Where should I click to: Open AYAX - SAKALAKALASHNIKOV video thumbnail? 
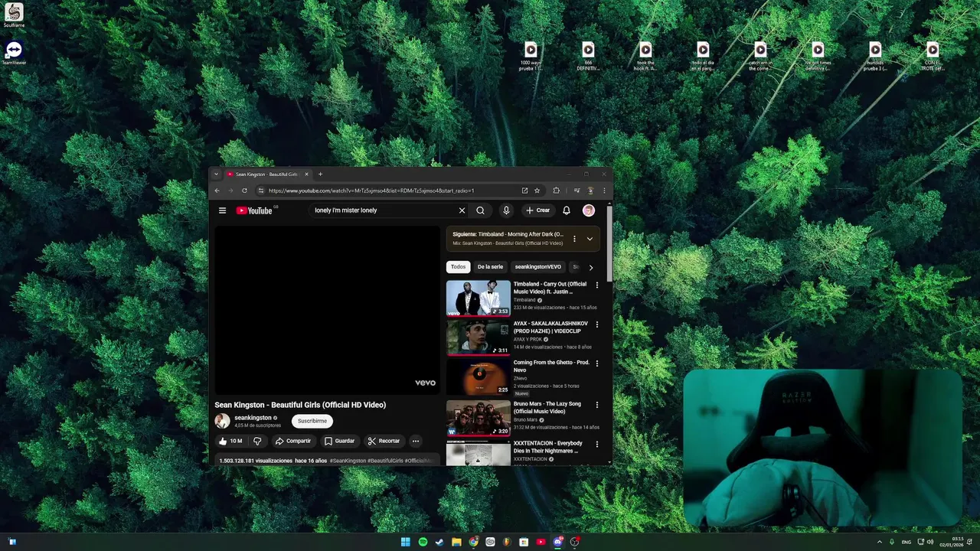click(x=479, y=337)
